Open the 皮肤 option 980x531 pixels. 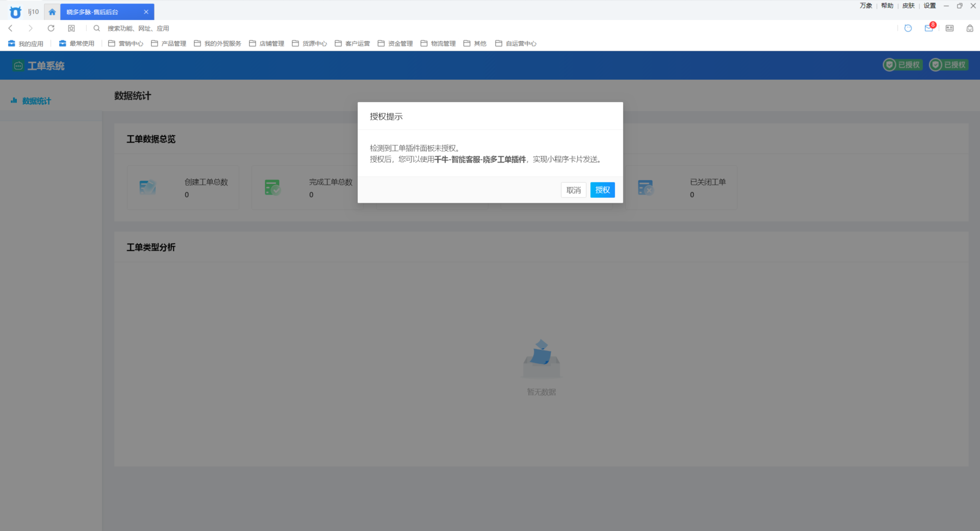click(909, 6)
